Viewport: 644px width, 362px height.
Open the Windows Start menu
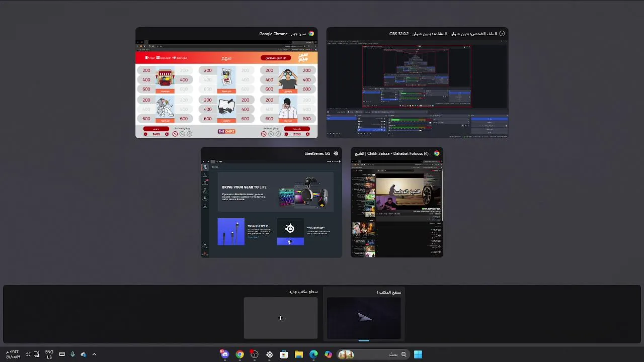click(418, 354)
